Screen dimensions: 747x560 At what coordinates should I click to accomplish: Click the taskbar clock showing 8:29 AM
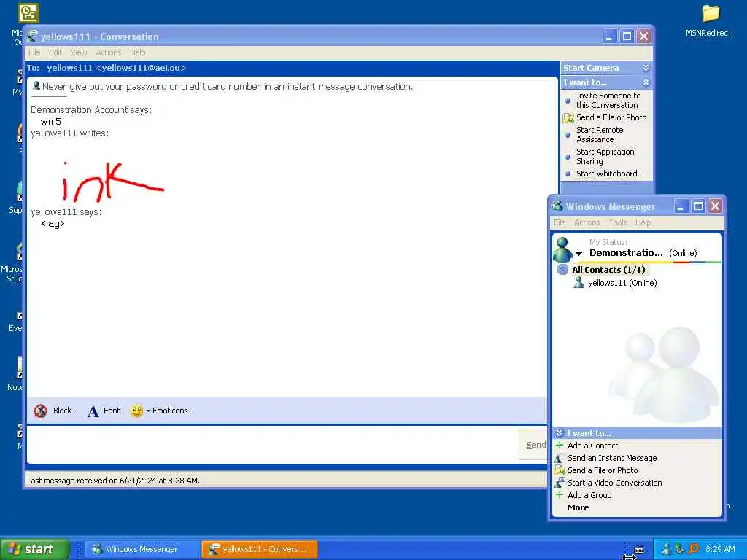coord(720,549)
